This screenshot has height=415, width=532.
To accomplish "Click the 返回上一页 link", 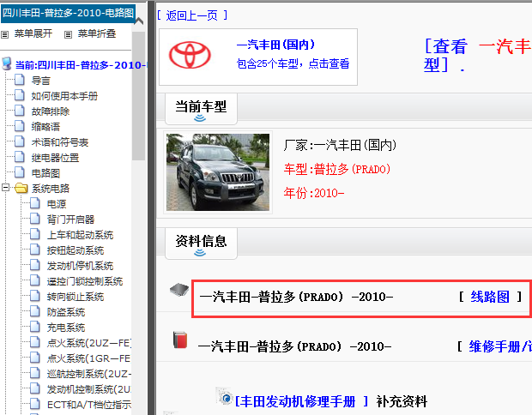I will [x=192, y=15].
